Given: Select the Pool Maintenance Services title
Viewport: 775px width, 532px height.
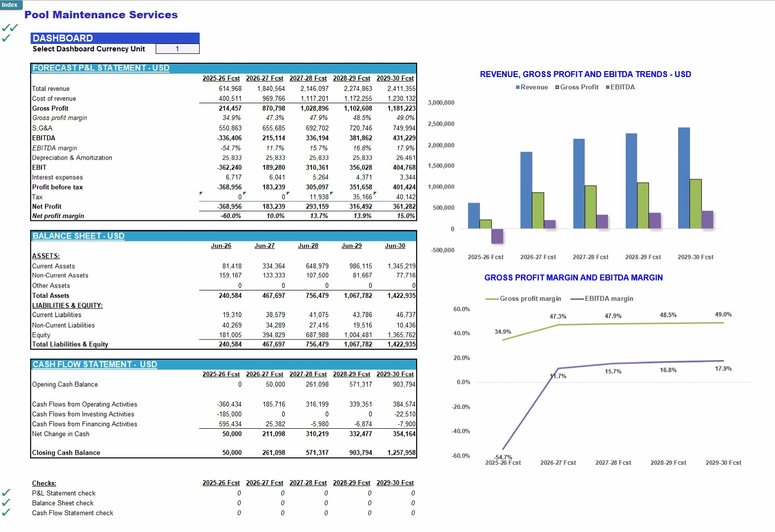Looking at the screenshot, I should (x=101, y=15).
